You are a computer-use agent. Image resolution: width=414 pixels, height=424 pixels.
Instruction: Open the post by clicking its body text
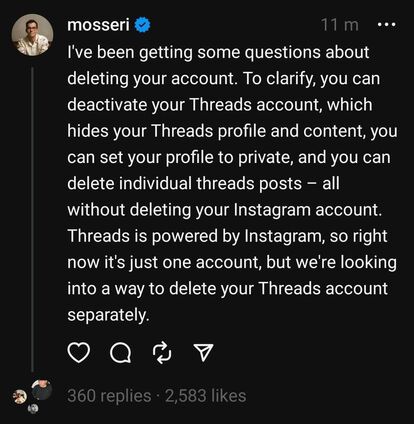tap(232, 184)
